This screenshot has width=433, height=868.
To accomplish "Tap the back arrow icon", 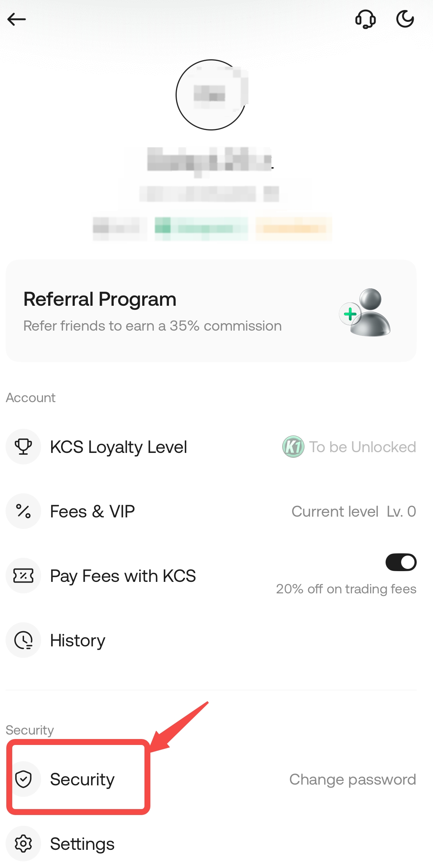I will point(17,19).
